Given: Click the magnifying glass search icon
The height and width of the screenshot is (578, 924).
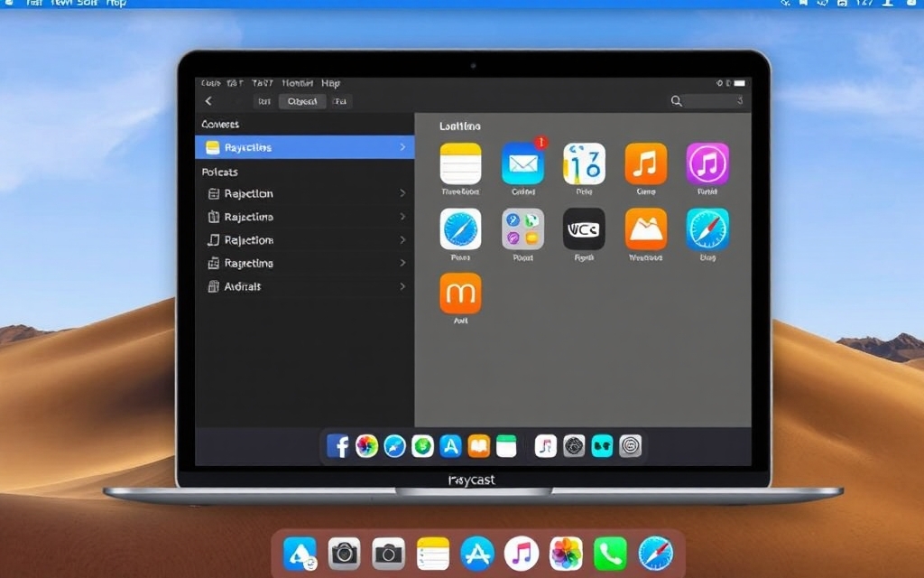Looking at the screenshot, I should pyautogui.click(x=677, y=101).
